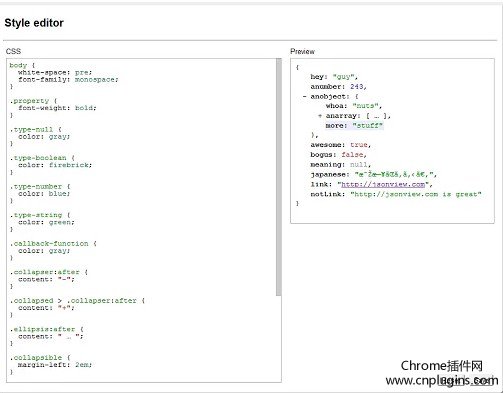Open the http://jsonview.com link in preview
The width and height of the screenshot is (503, 393).
point(383,184)
